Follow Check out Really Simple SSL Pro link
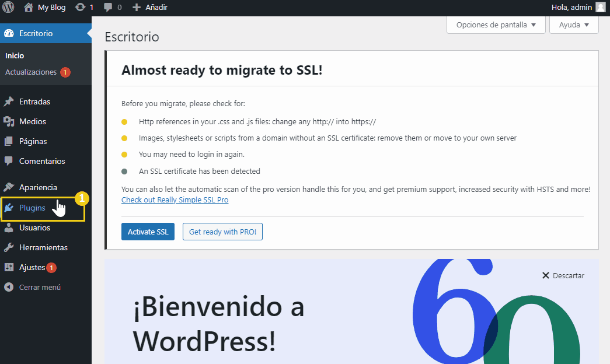 click(x=175, y=200)
